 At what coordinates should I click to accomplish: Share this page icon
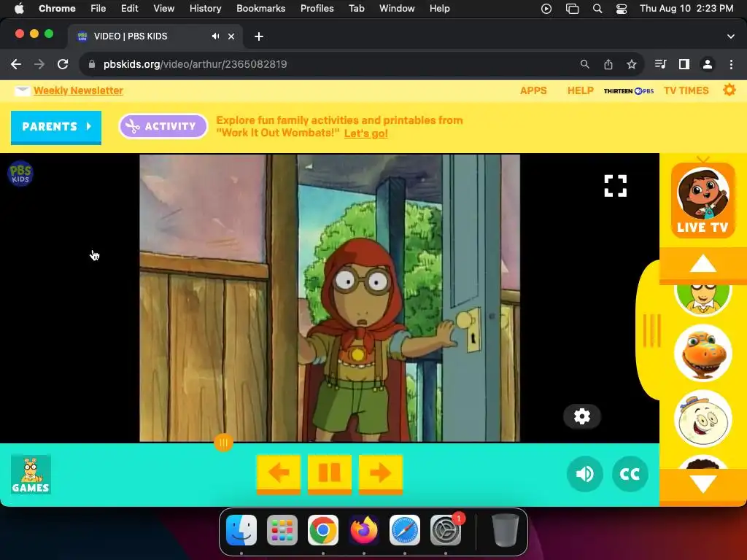coord(608,64)
